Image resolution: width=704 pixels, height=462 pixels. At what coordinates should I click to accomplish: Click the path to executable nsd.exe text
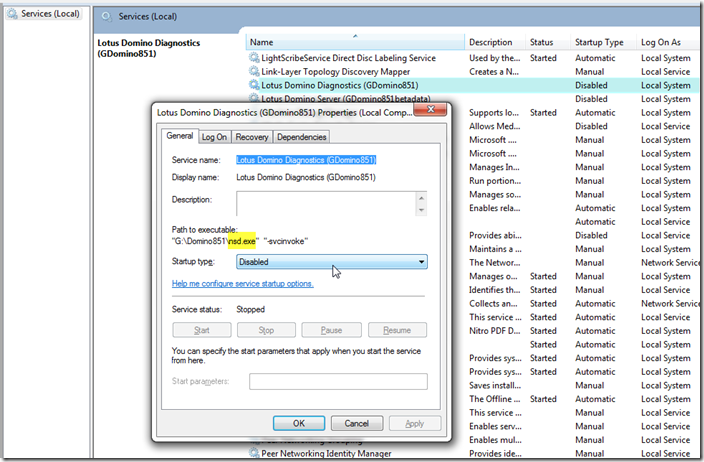pyautogui.click(x=242, y=241)
